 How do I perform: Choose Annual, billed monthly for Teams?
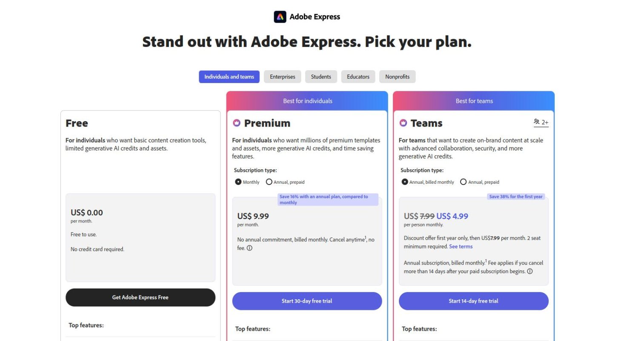point(404,182)
